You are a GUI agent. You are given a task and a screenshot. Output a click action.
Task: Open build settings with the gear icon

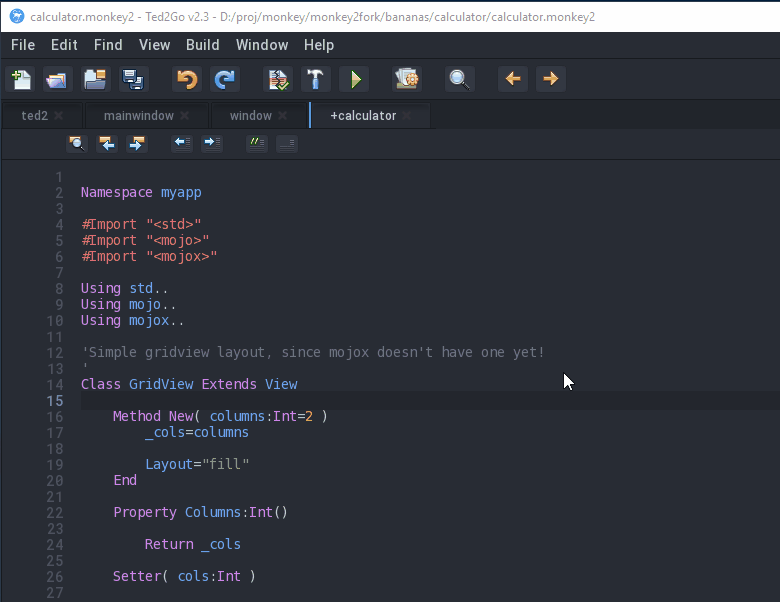tap(406, 79)
